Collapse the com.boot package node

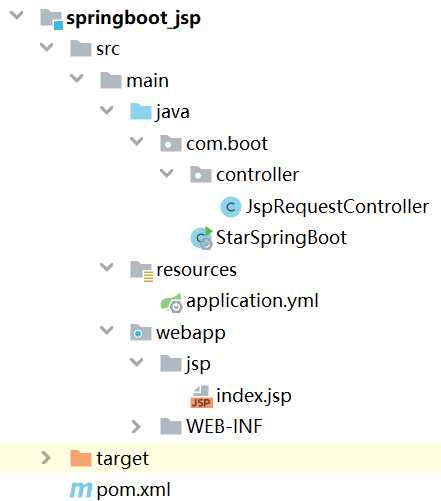[x=137, y=141]
